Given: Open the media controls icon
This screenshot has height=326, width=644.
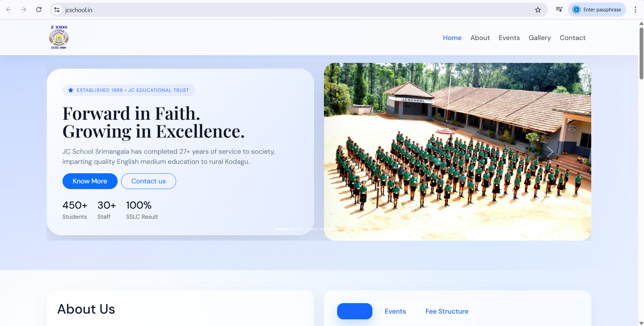Looking at the screenshot, I should (x=559, y=10).
